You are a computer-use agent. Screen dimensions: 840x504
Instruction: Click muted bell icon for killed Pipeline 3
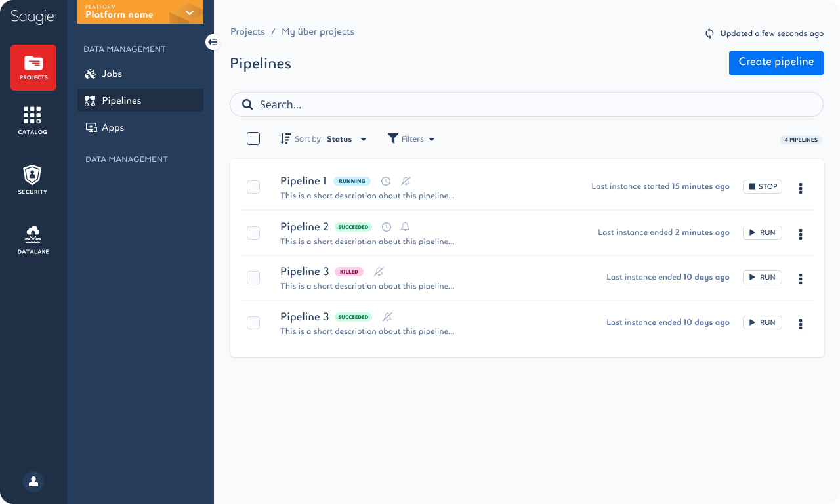point(379,272)
